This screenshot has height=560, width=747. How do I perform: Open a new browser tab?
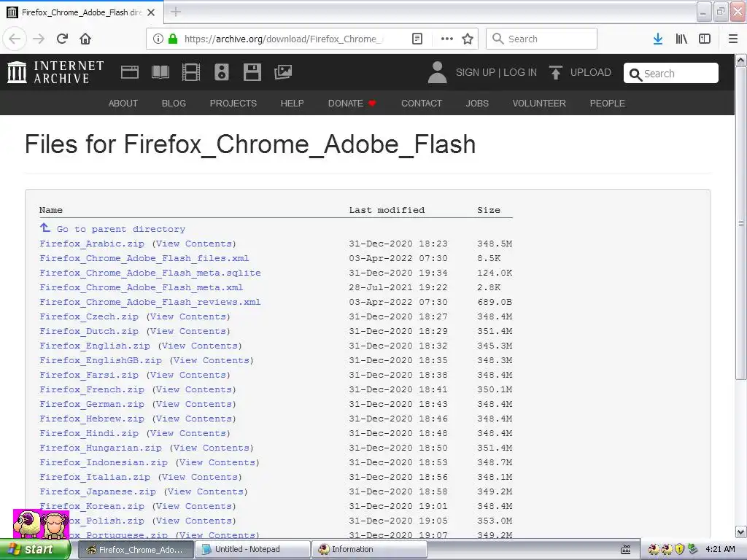176,12
